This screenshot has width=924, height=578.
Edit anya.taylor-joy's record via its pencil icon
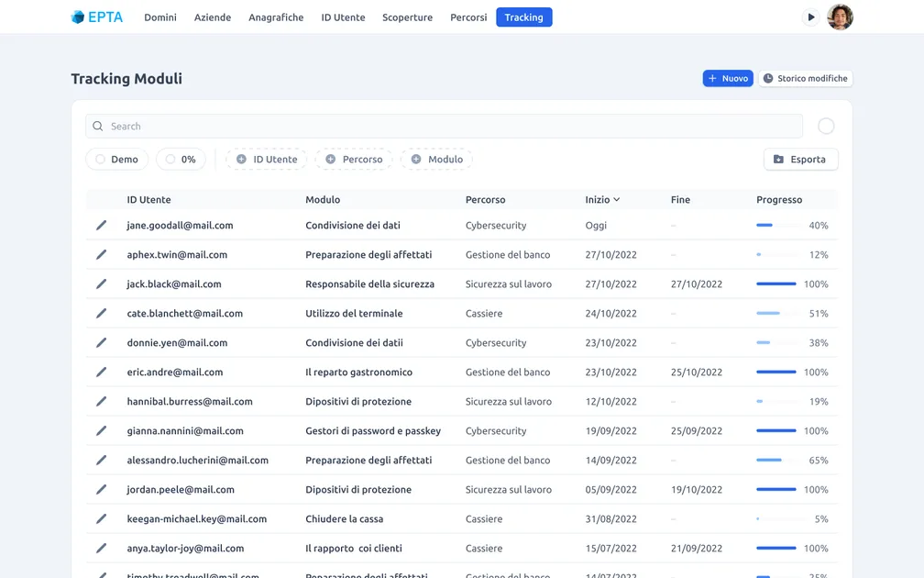tap(101, 548)
